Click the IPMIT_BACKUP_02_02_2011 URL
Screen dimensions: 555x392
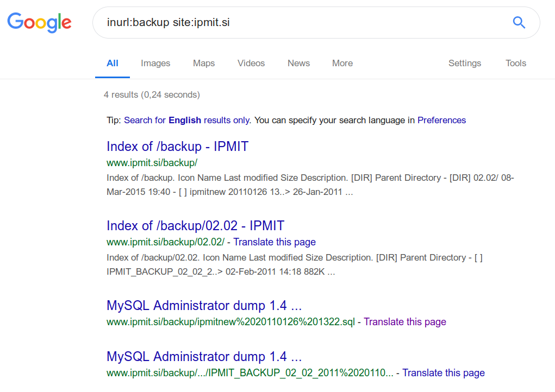tap(250, 373)
